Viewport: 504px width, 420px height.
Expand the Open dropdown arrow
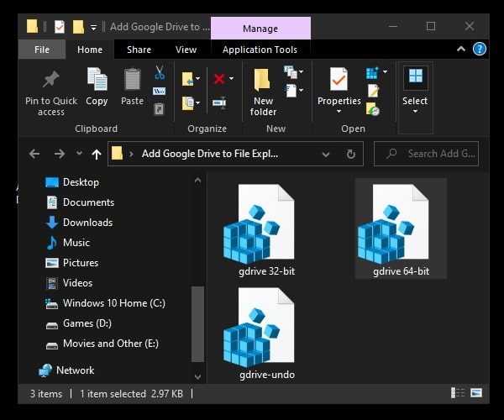[x=385, y=71]
